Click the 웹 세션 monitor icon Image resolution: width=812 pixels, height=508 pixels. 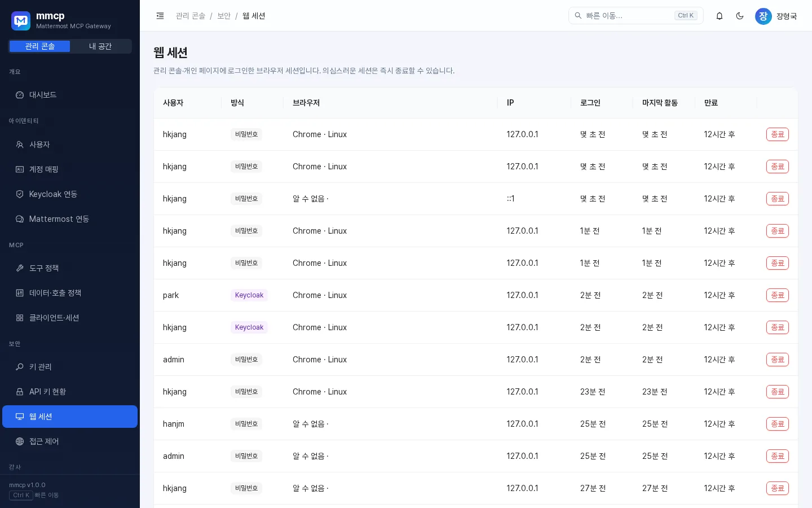[20, 417]
